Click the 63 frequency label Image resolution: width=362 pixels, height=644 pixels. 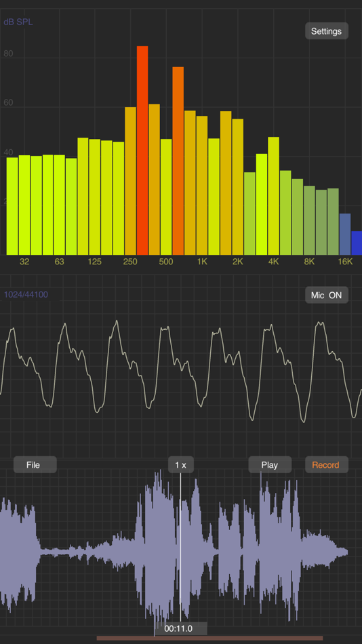[x=60, y=262]
